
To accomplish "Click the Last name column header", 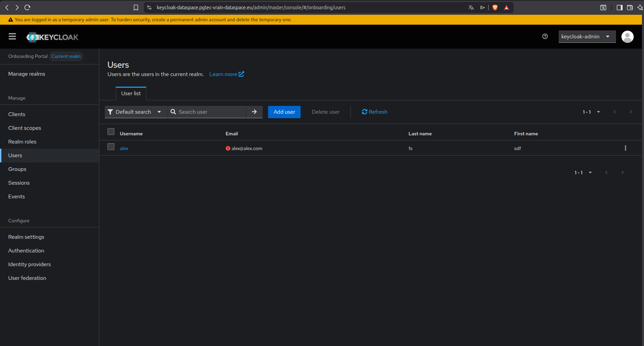I will pyautogui.click(x=420, y=134).
